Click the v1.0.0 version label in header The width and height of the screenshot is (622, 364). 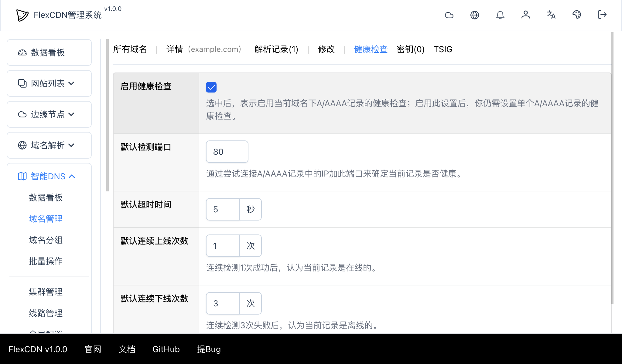(x=113, y=9)
